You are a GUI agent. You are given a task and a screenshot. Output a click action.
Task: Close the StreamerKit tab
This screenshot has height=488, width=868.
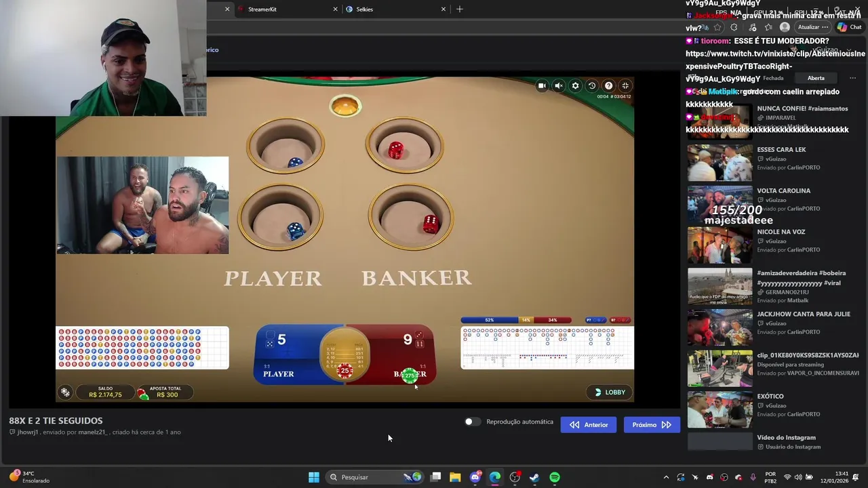335,9
